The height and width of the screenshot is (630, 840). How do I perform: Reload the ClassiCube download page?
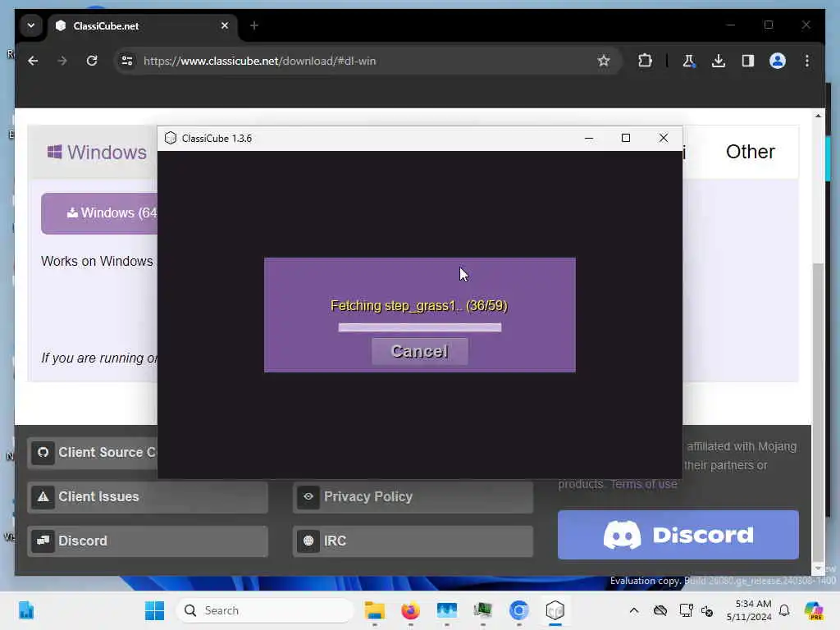(92, 61)
